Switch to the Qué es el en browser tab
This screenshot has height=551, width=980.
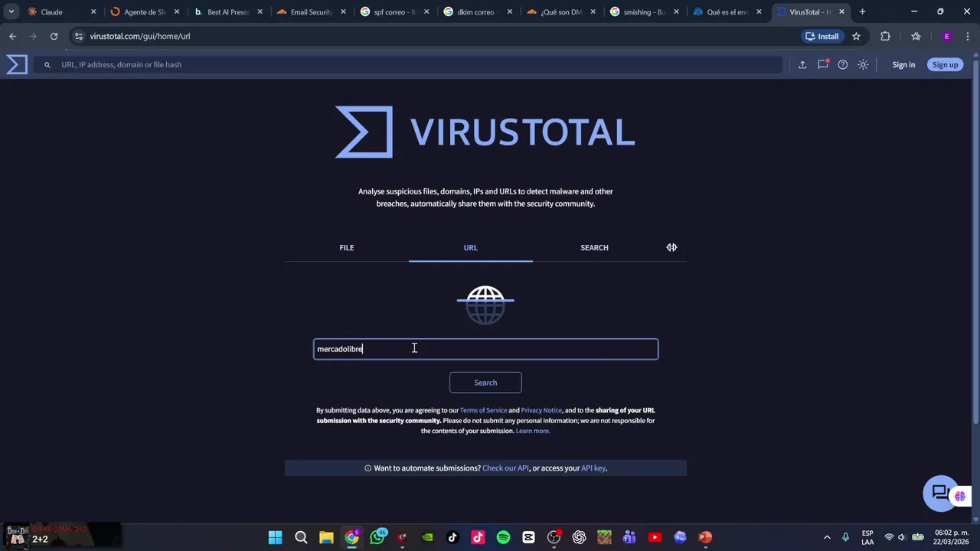click(x=727, y=12)
